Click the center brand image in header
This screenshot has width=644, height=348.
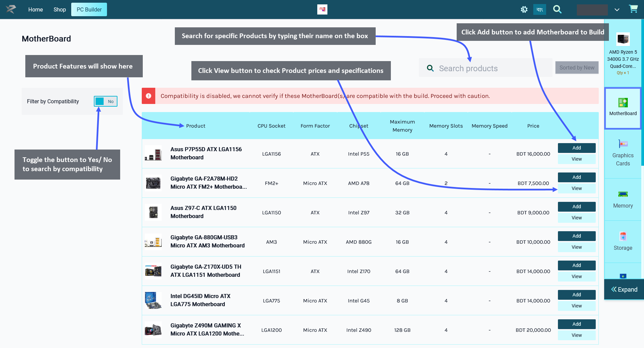point(322,9)
